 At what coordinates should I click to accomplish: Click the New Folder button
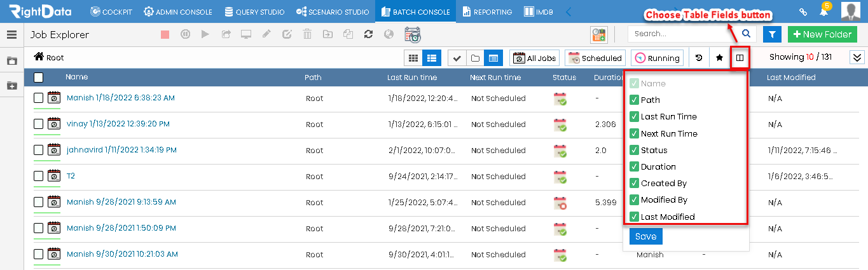(x=822, y=34)
